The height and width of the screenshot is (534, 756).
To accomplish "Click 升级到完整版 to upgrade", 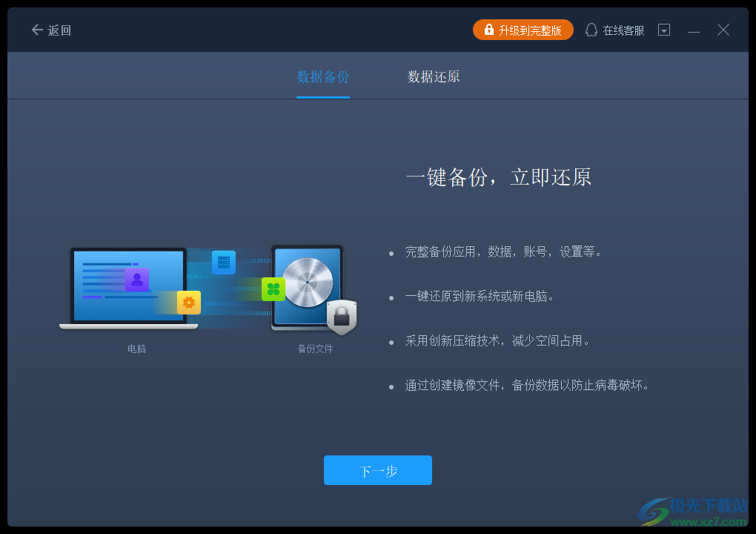I will point(523,30).
